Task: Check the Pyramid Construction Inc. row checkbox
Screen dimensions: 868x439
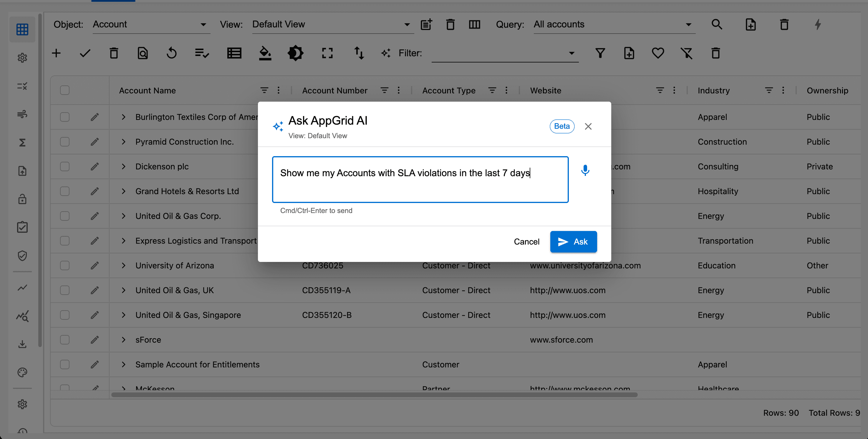Action: click(65, 142)
